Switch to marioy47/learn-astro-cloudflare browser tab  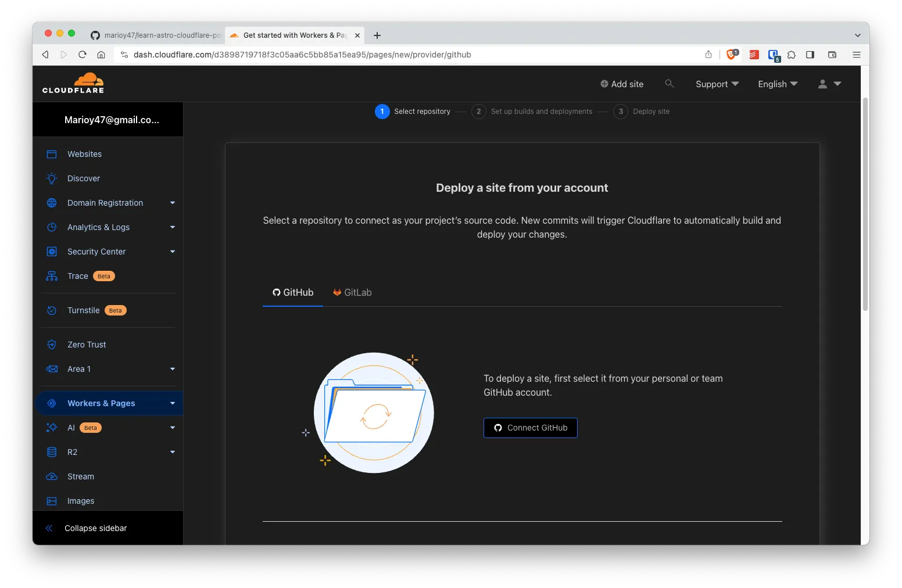coord(156,35)
